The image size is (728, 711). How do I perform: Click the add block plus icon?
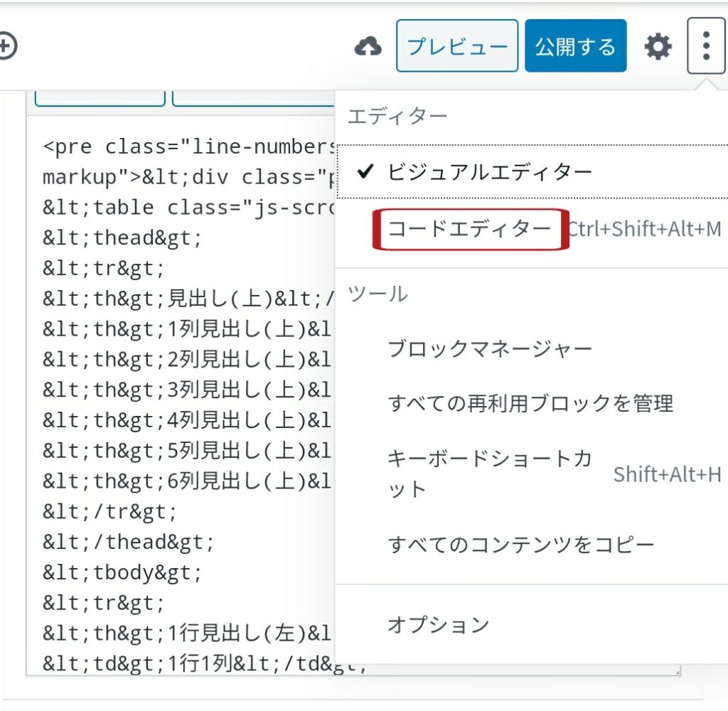(7, 46)
